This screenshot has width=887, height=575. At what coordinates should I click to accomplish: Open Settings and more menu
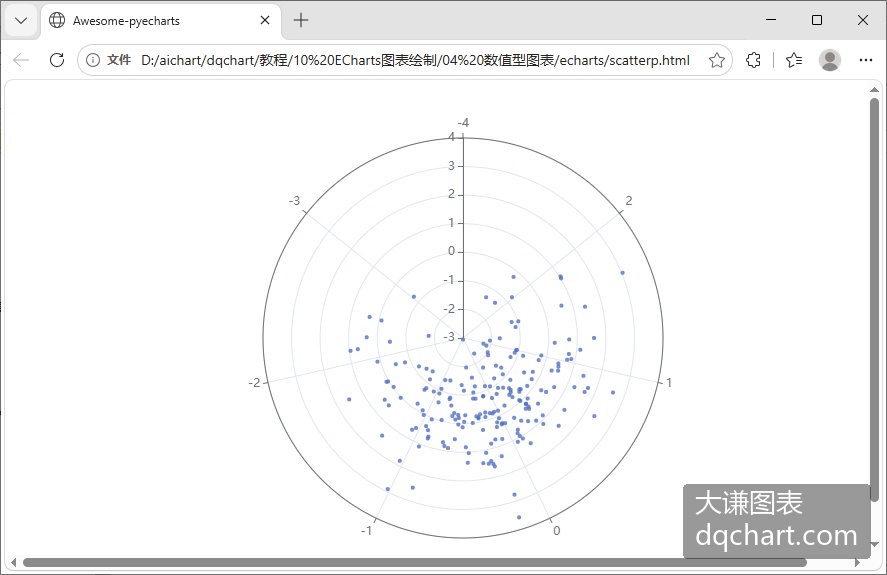pos(866,60)
